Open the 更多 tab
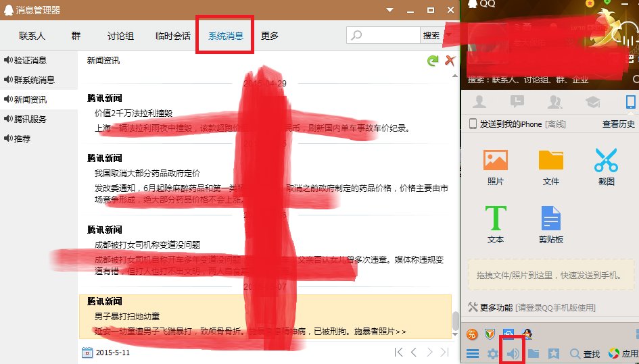This screenshot has width=639, height=364. [270, 36]
